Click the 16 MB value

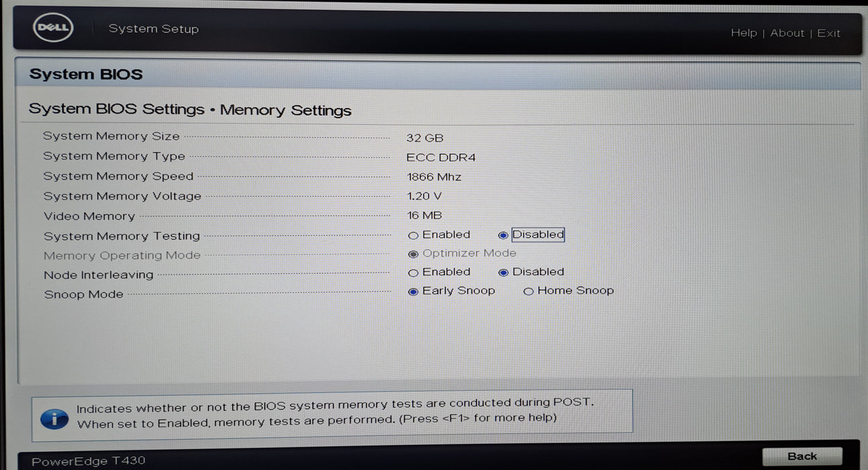[424, 216]
